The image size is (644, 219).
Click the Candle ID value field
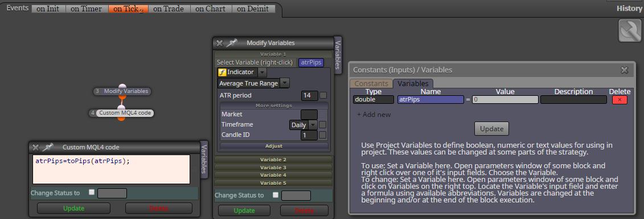(x=309, y=135)
